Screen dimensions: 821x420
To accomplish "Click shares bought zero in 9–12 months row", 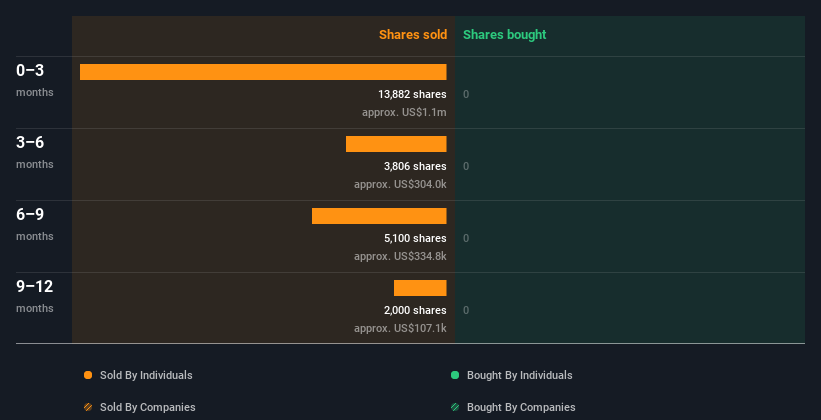I will tap(466, 311).
